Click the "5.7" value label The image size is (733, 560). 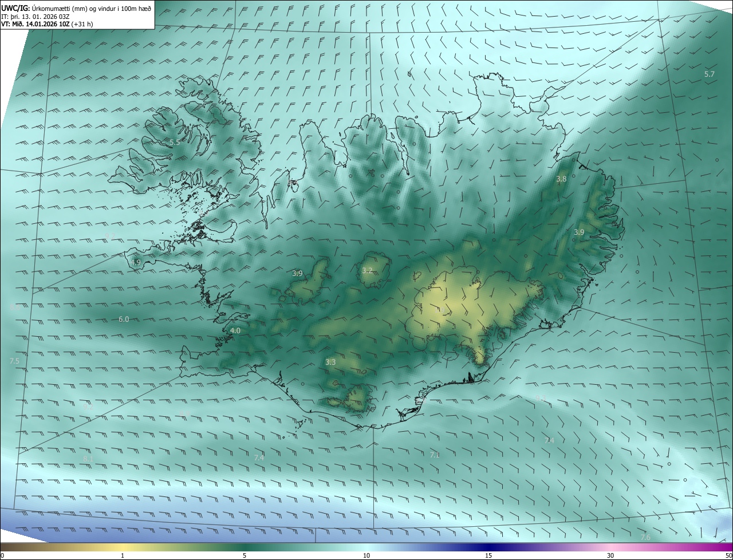click(x=710, y=74)
